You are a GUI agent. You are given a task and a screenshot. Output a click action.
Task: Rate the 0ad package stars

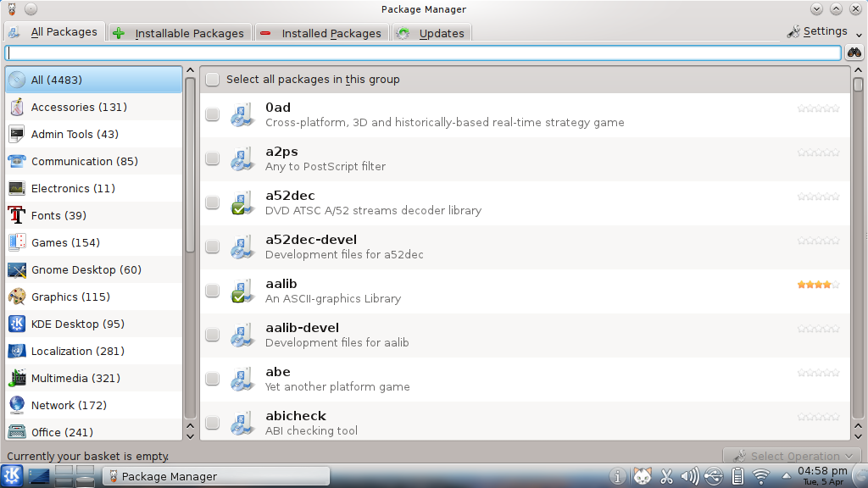818,108
